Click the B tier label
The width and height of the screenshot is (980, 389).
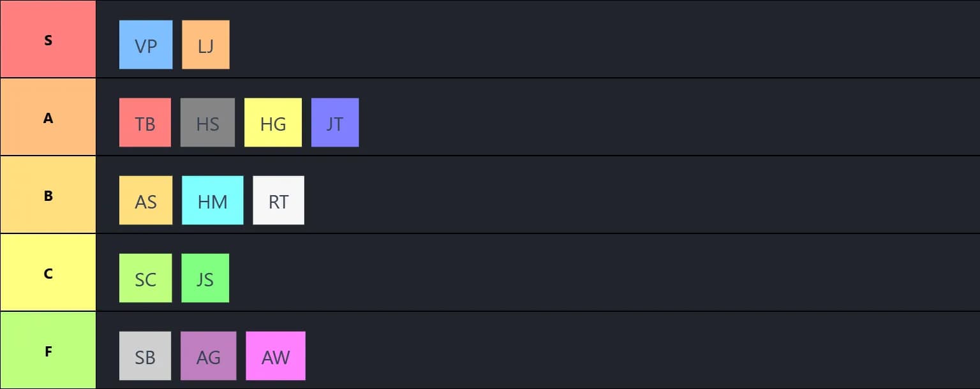pyautogui.click(x=48, y=195)
